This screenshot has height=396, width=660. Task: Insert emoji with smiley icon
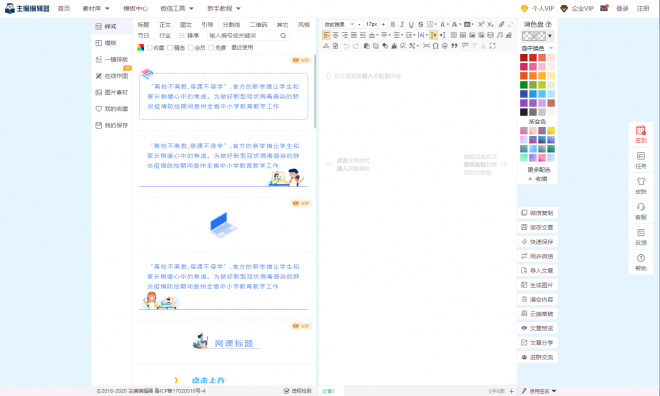click(445, 46)
